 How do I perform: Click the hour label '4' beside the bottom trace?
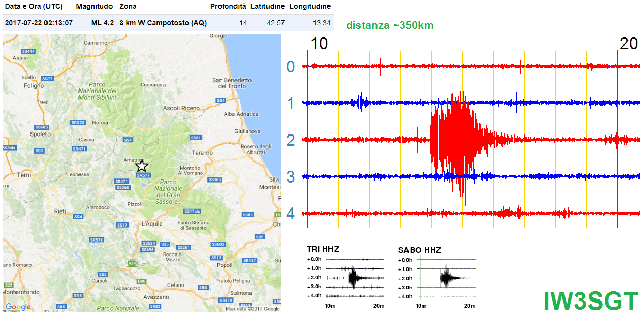[291, 214]
